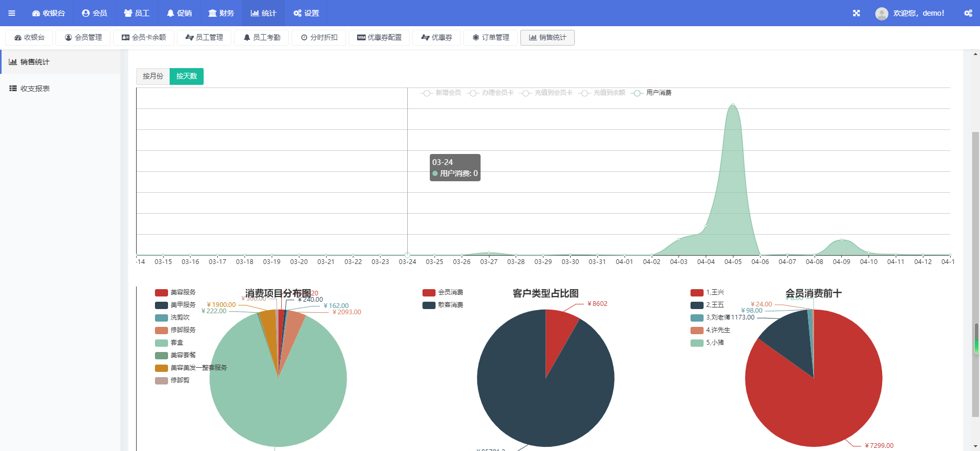The height and width of the screenshot is (451, 980).
Task: Toggle 美容套餐 legend entry
Action: [x=175, y=355]
